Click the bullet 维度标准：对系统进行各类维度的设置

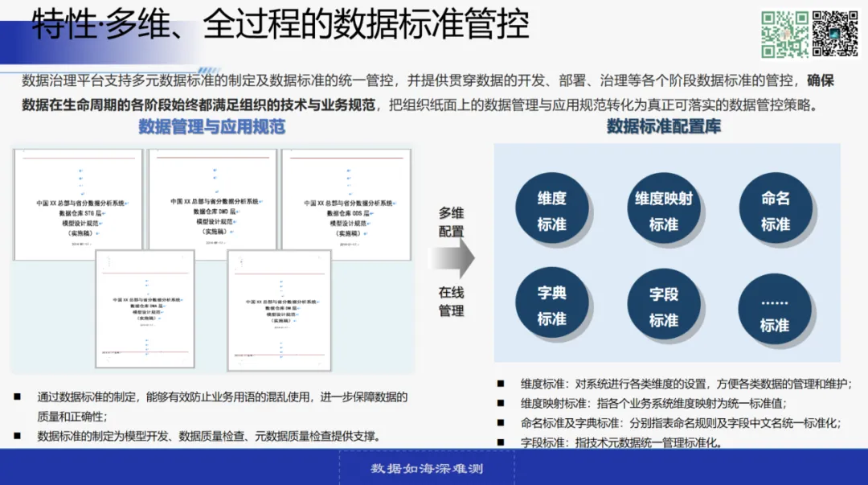click(686, 384)
